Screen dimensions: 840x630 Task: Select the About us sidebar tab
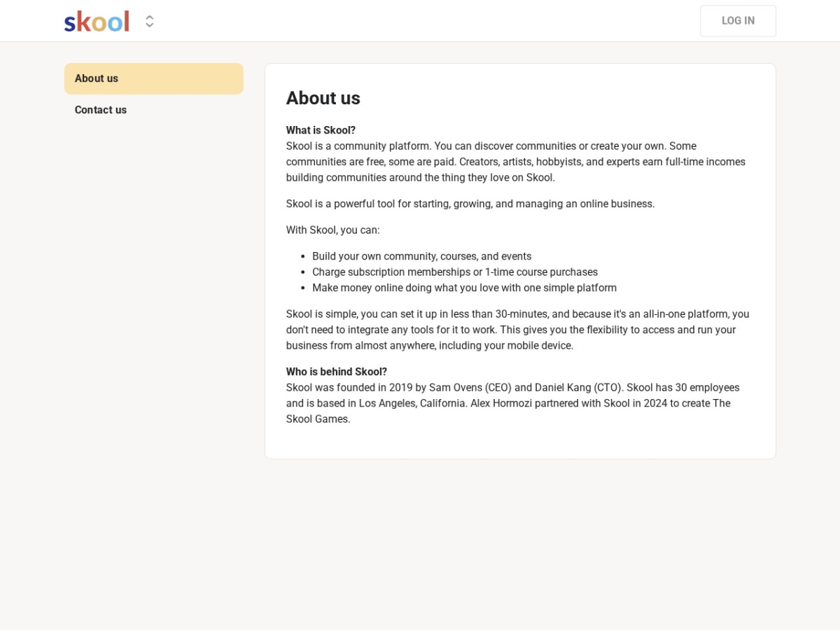[x=154, y=78]
